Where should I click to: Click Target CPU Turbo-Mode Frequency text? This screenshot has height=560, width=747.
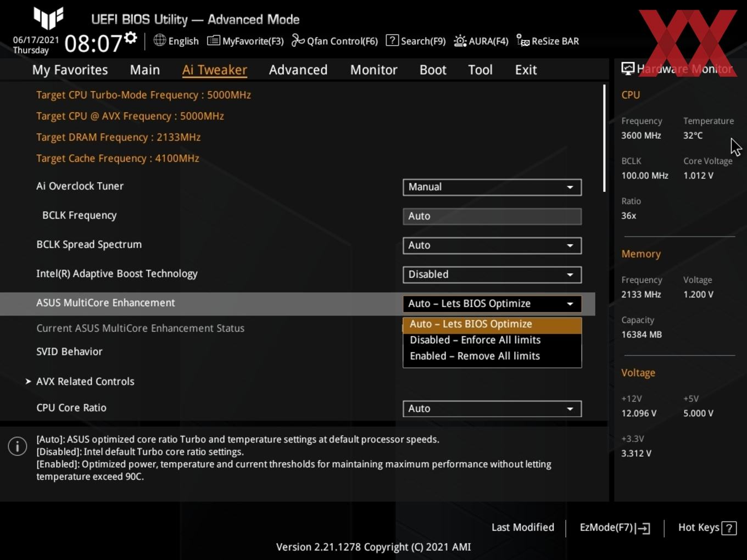(x=143, y=95)
